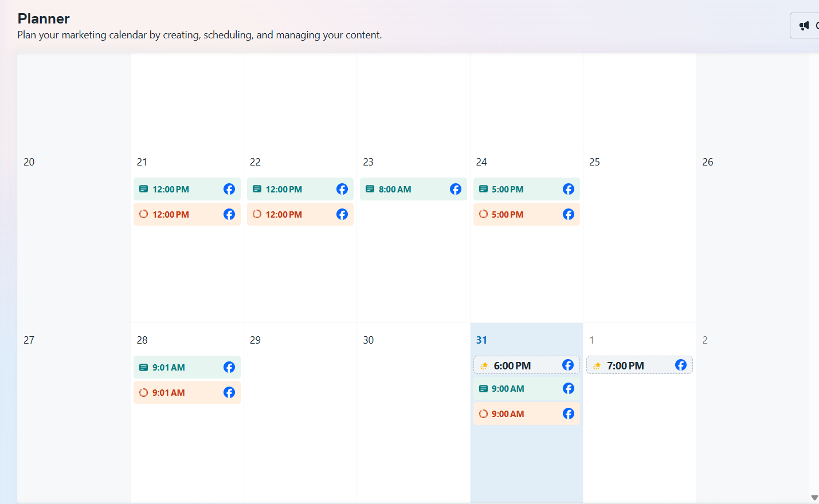
Task: Open orange 12:00 PM post on the 22nd
Action: [291, 215]
